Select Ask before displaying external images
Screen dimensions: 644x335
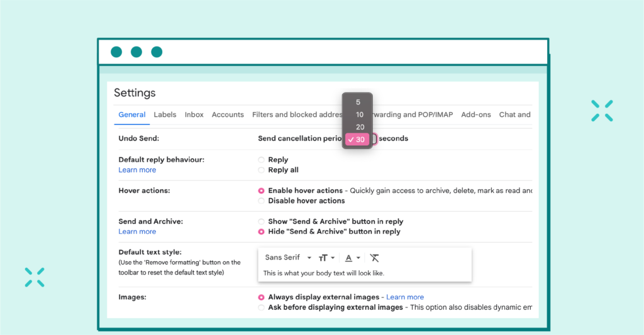click(x=262, y=307)
